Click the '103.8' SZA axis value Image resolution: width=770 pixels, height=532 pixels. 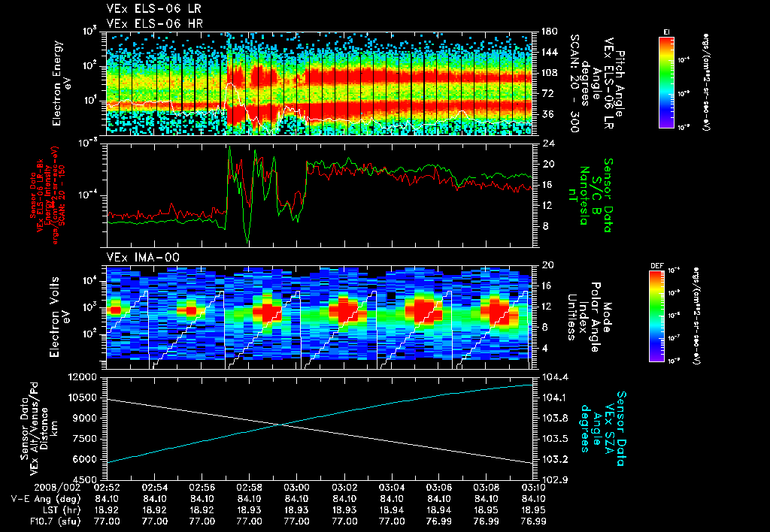coord(555,418)
